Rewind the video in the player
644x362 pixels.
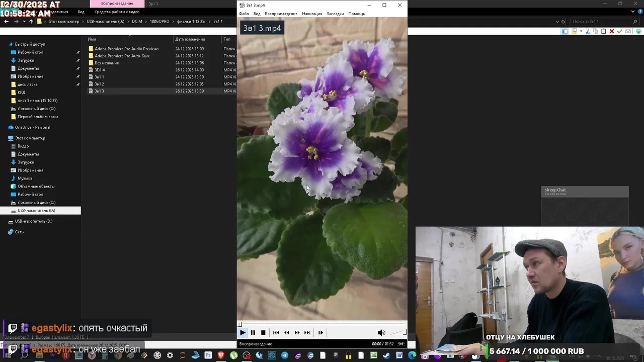coord(286,332)
